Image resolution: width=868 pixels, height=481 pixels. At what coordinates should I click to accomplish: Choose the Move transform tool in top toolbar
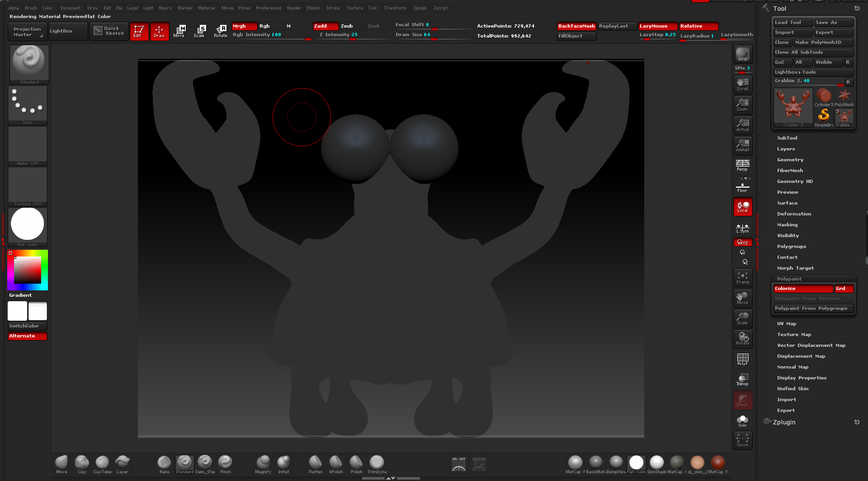pyautogui.click(x=179, y=31)
